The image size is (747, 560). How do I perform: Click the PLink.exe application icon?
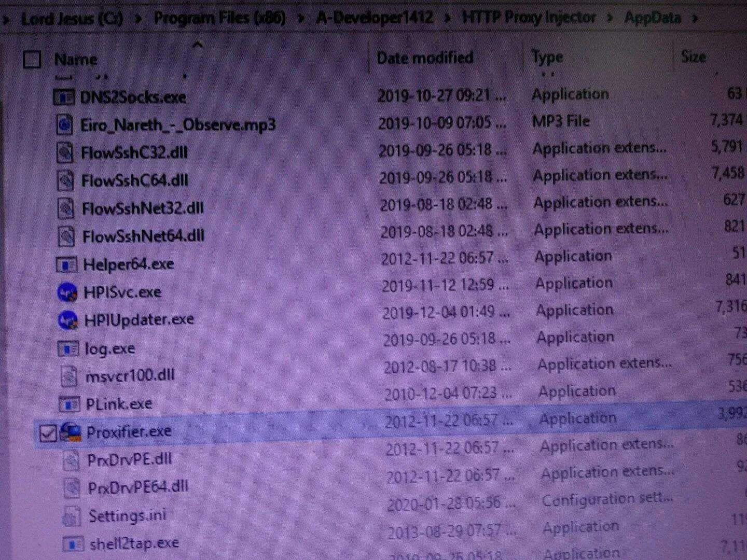(x=70, y=404)
